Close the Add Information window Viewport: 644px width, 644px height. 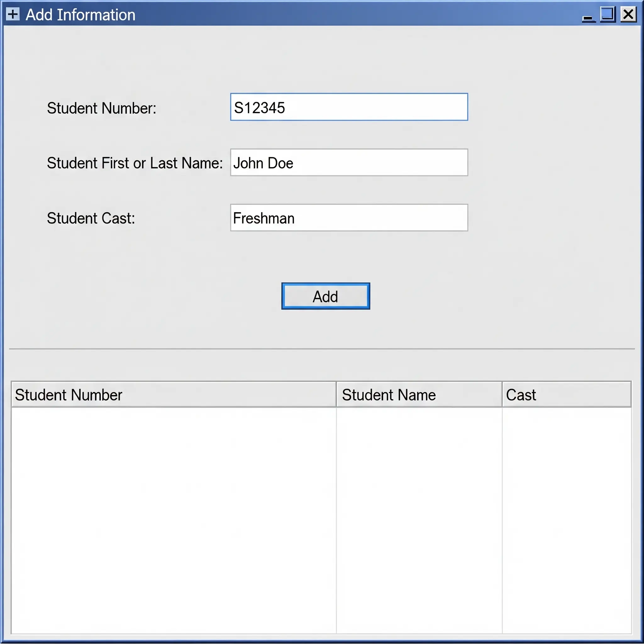pyautogui.click(x=628, y=14)
